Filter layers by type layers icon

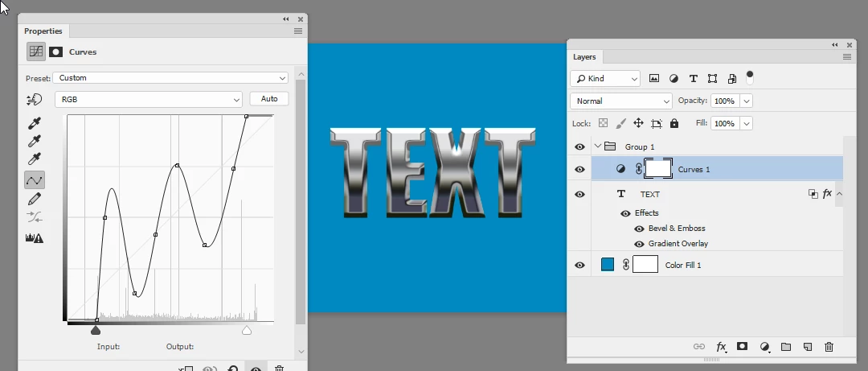click(x=693, y=79)
